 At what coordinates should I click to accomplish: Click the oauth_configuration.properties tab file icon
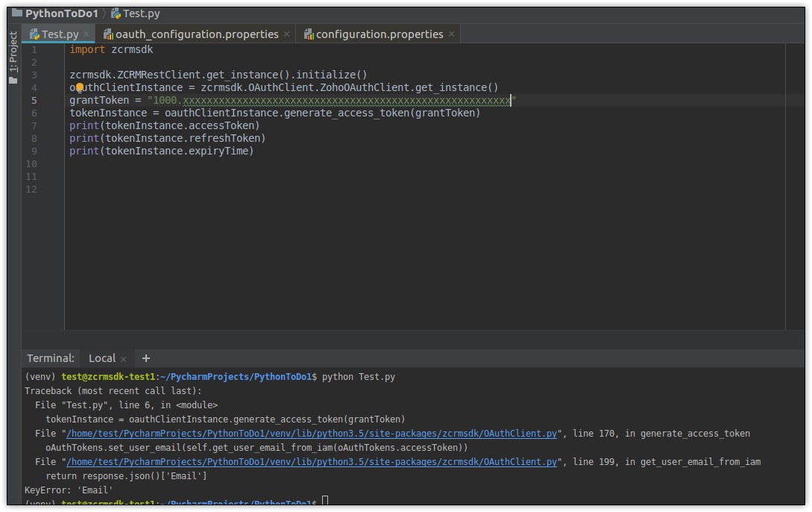[108, 34]
